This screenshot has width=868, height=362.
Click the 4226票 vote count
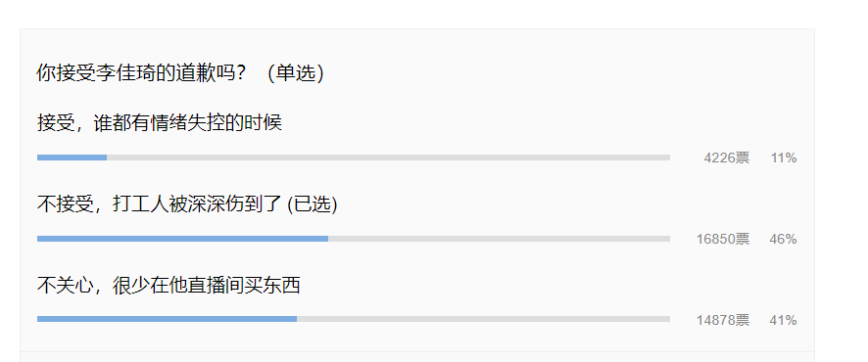[x=726, y=158]
